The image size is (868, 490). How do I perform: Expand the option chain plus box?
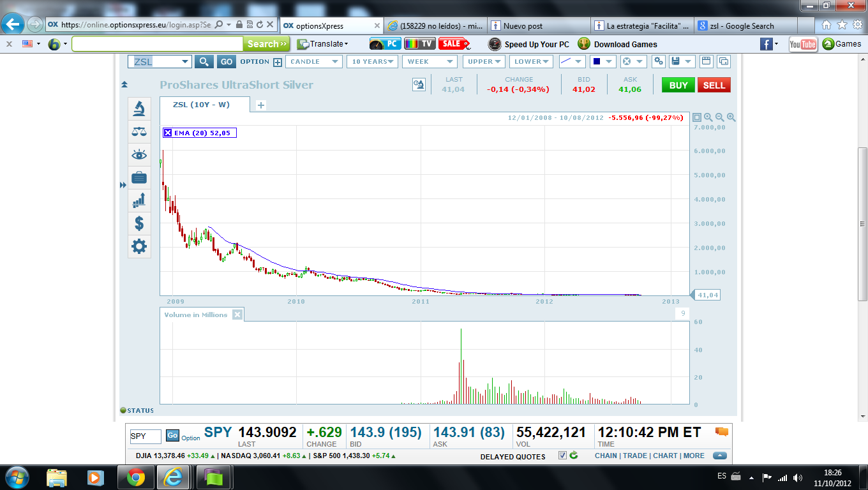point(278,62)
